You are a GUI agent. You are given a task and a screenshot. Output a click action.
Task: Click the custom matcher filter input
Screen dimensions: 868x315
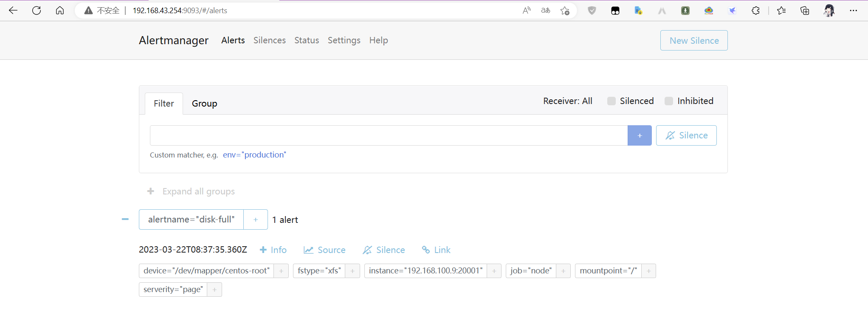[389, 135]
